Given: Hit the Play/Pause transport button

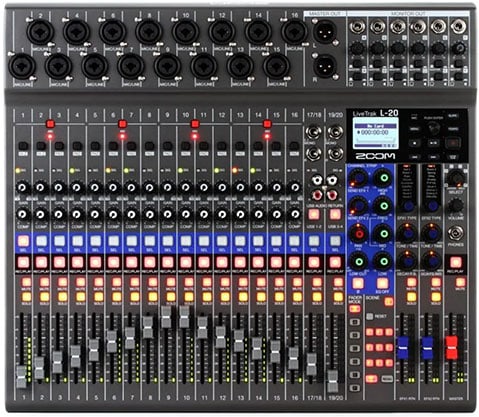Looking at the screenshot, I should click(433, 143).
